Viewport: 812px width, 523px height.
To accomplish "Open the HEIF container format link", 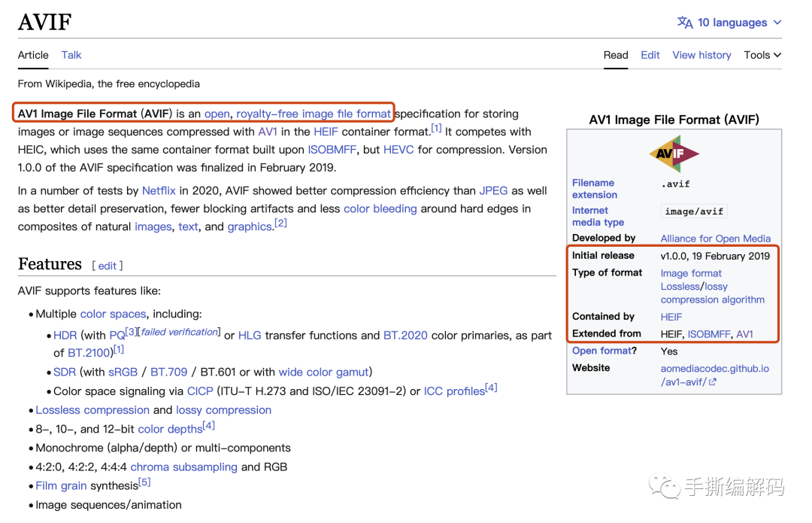I will pos(326,132).
